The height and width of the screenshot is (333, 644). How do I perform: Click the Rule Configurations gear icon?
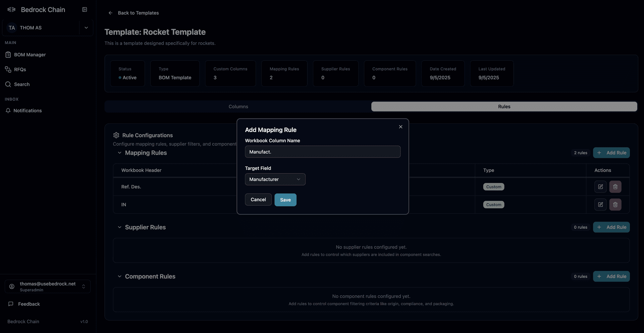pyautogui.click(x=116, y=135)
